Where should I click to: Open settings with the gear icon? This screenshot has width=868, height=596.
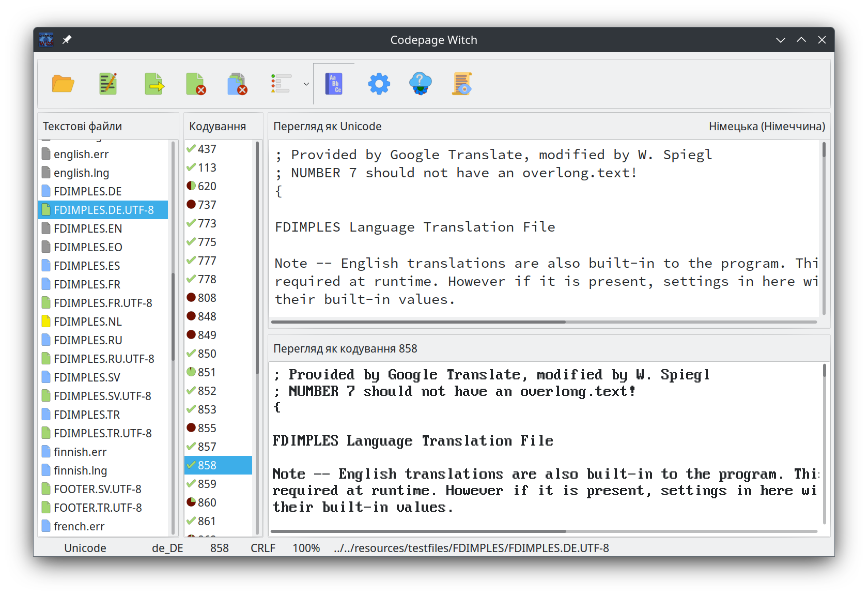pos(379,84)
